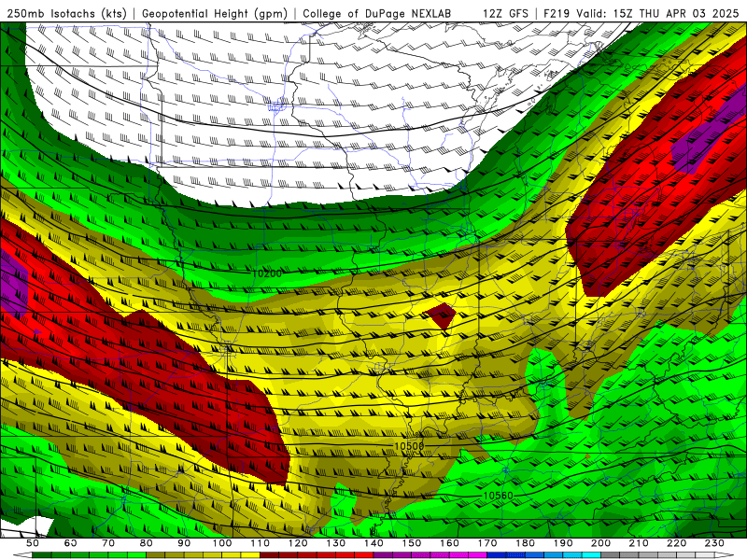This screenshot has height=560, width=747.
Task: Click the dark blue legend swatch right of 170
Action: point(497,555)
